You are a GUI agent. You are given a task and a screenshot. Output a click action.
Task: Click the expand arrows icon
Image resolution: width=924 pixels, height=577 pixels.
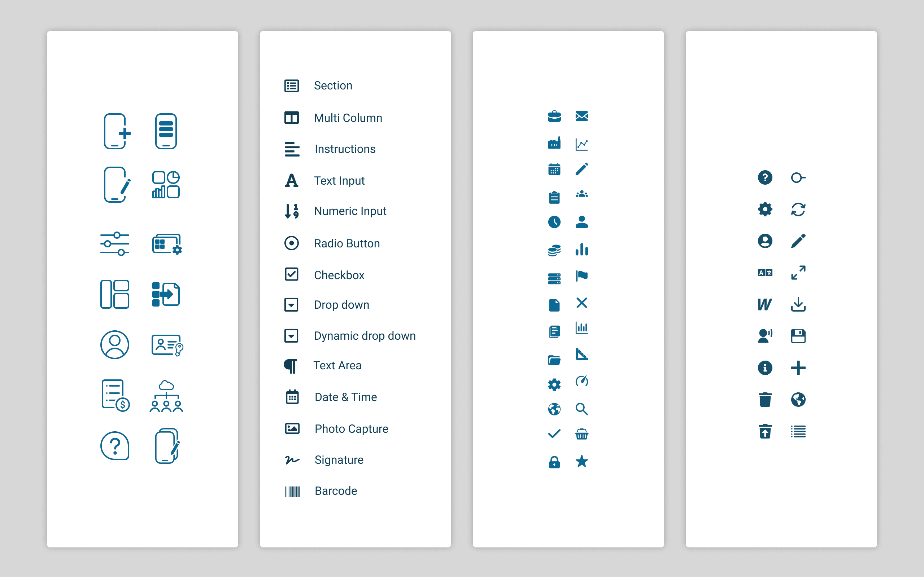pos(798,273)
